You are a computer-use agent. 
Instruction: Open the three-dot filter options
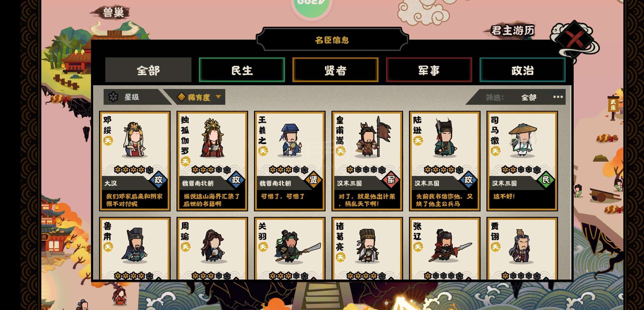[x=558, y=97]
